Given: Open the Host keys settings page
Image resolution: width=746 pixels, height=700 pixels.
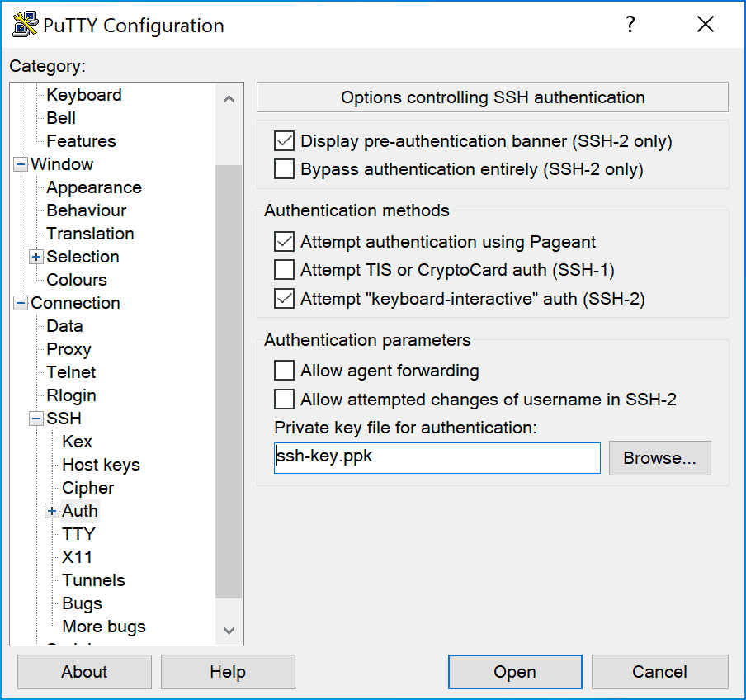Looking at the screenshot, I should [x=100, y=465].
